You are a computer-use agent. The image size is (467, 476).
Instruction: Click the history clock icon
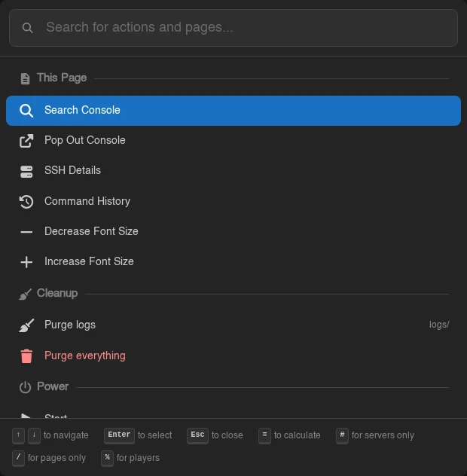tap(26, 202)
